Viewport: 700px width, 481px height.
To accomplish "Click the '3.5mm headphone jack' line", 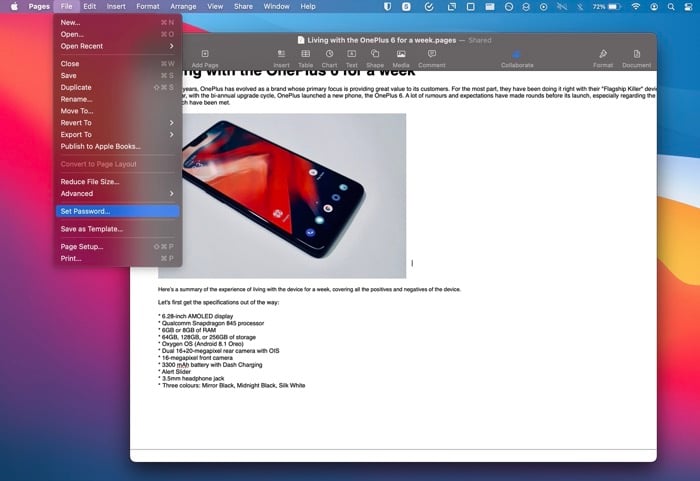I will click(x=191, y=378).
